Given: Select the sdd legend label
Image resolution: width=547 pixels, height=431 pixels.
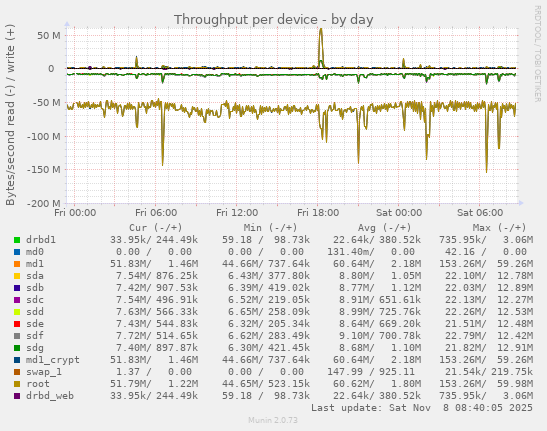Looking at the screenshot, I should (x=35, y=312).
